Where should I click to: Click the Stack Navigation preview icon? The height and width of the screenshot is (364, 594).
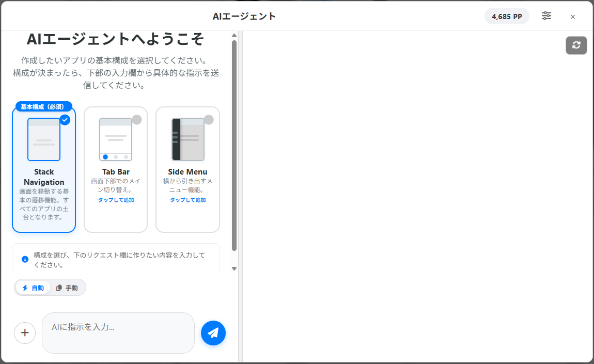click(43, 138)
